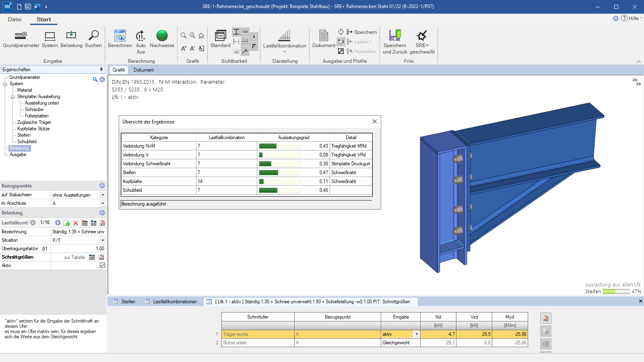The height and width of the screenshot is (362, 644).
Task: Open the Steifen bottom tab
Action: coord(124,302)
